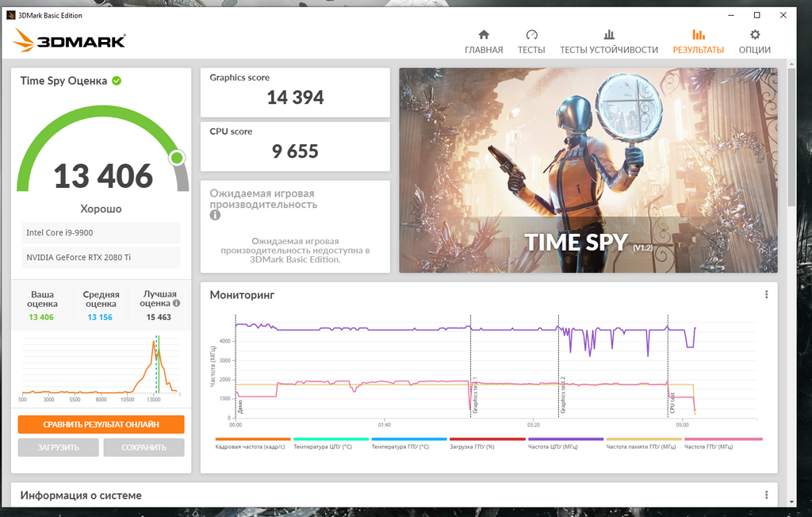Click the Graphics test 2 marker line

click(x=558, y=366)
